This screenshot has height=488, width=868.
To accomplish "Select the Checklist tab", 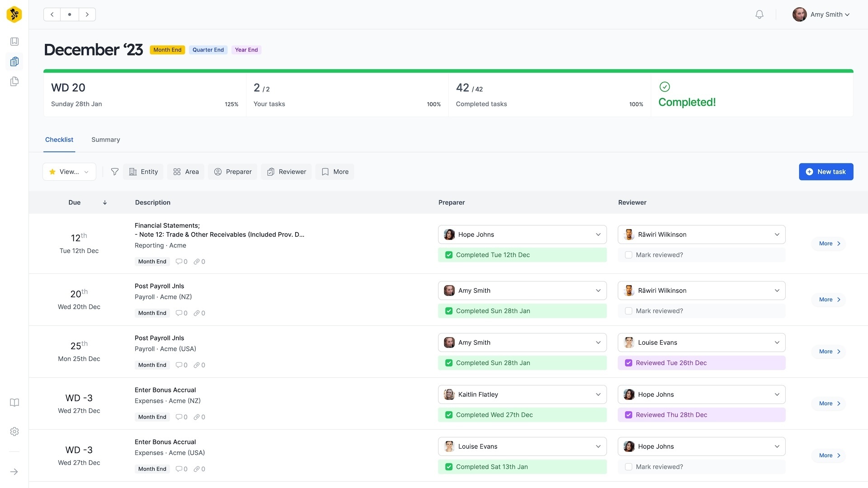I will click(59, 140).
